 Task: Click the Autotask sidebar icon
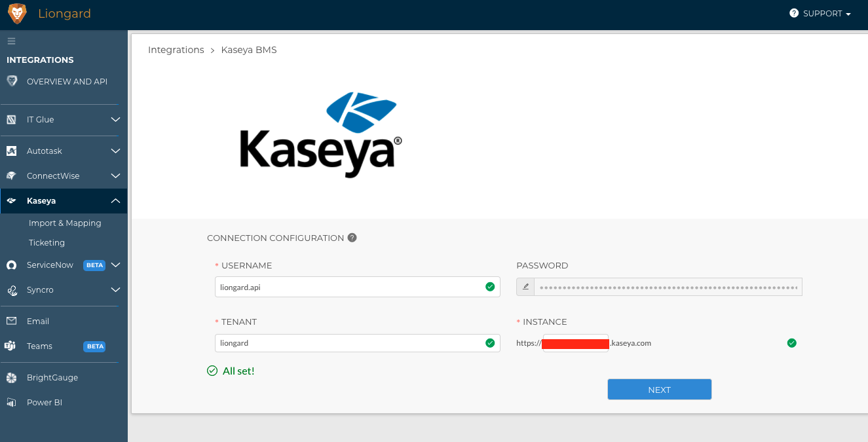click(x=11, y=151)
